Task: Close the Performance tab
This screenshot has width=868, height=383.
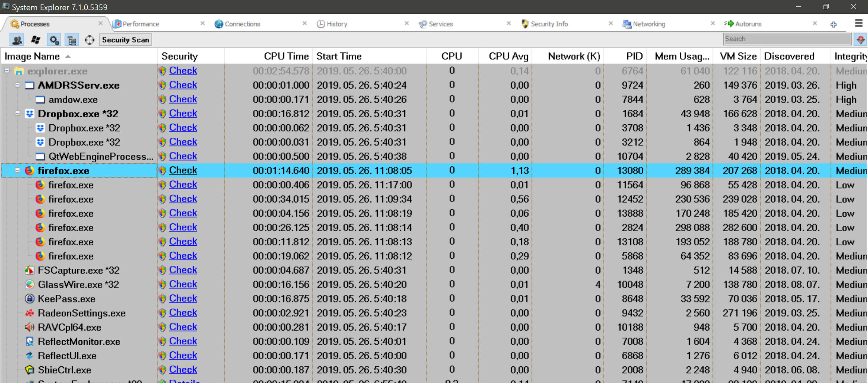Action: tap(202, 23)
